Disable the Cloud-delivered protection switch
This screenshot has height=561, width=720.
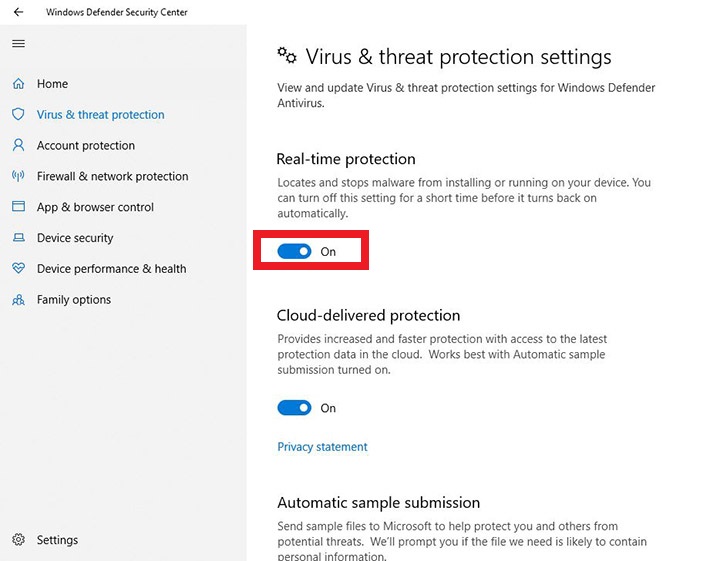click(x=295, y=408)
